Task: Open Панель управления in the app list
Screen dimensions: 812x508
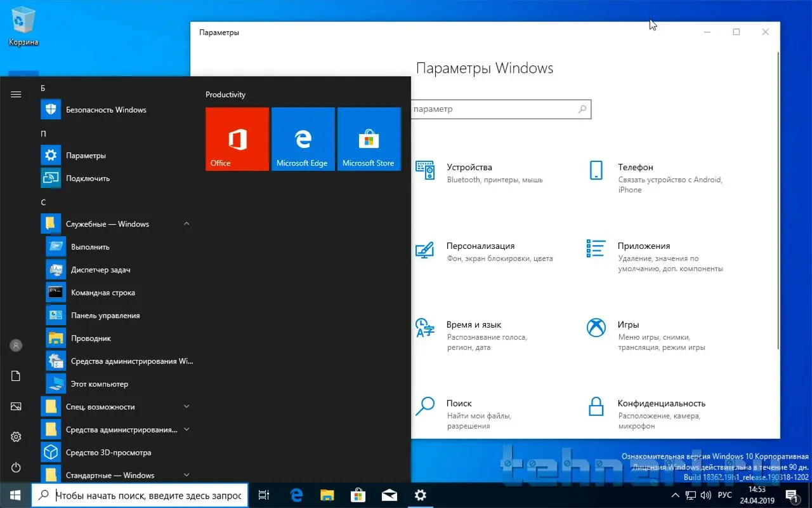Action: pyautogui.click(x=105, y=316)
